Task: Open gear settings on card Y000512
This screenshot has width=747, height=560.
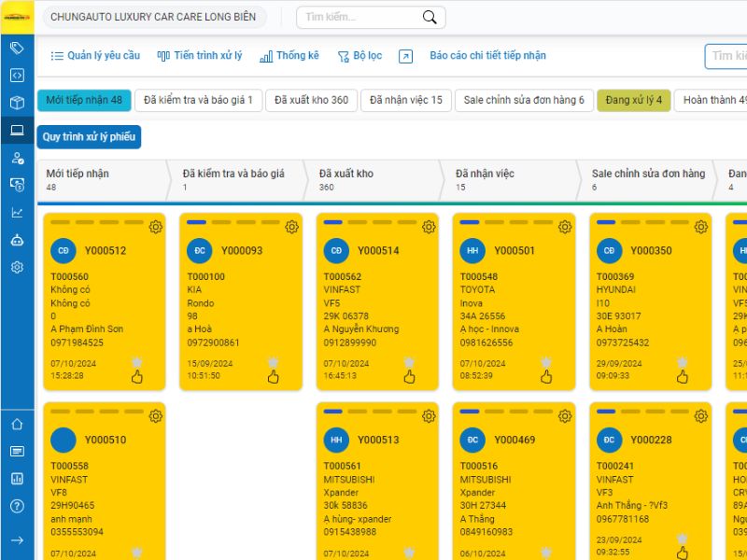Action: (x=156, y=227)
